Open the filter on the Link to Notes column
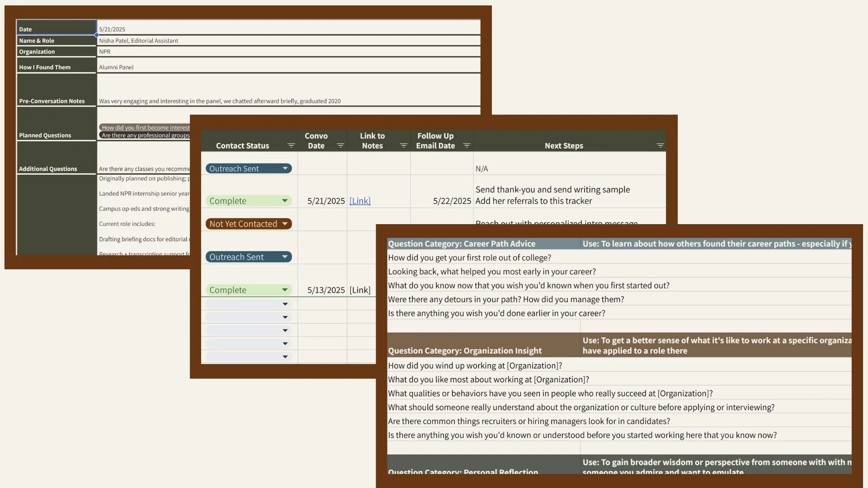868x488 pixels. click(x=404, y=145)
